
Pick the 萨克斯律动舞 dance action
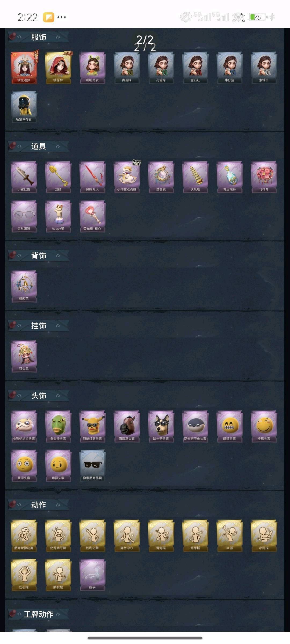[x=24, y=535]
